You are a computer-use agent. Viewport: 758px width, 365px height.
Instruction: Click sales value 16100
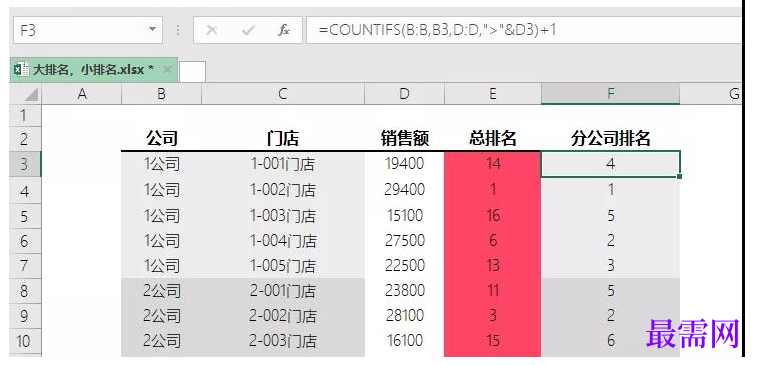[x=404, y=341]
